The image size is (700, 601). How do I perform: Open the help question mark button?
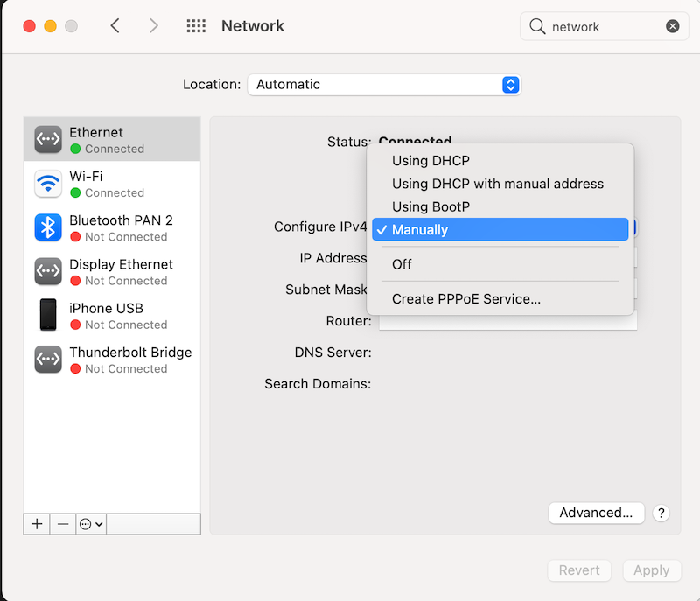[661, 514]
